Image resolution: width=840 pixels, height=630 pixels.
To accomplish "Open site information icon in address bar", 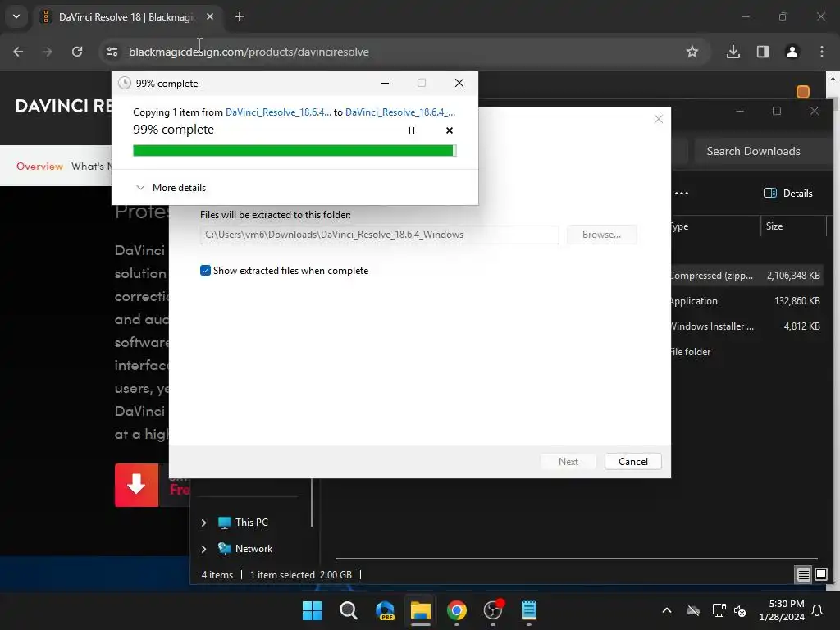I will coord(112,52).
